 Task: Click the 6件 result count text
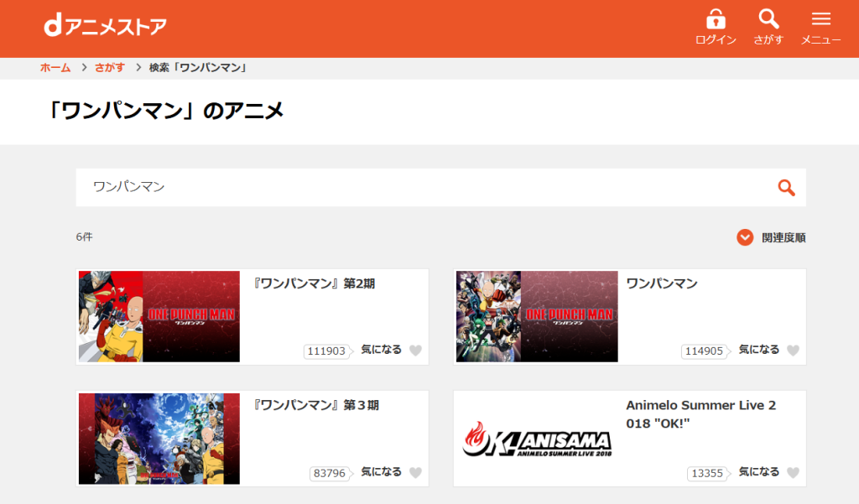point(85,236)
